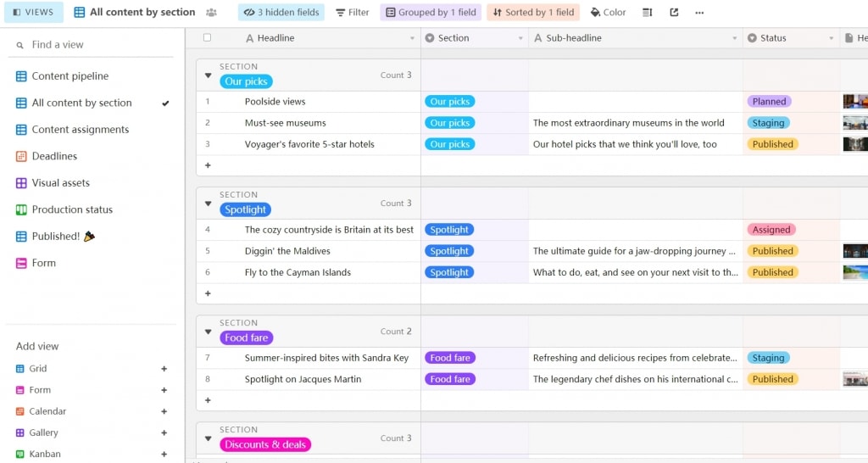The height and width of the screenshot is (463, 868).
Task: Click the share view icon
Action: click(x=674, y=13)
